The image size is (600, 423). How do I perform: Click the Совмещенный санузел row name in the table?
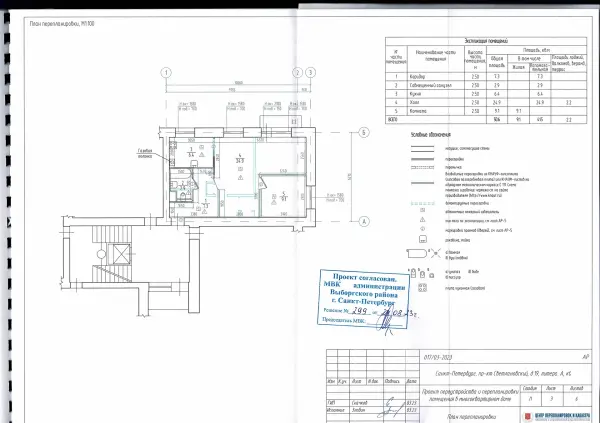(430, 85)
